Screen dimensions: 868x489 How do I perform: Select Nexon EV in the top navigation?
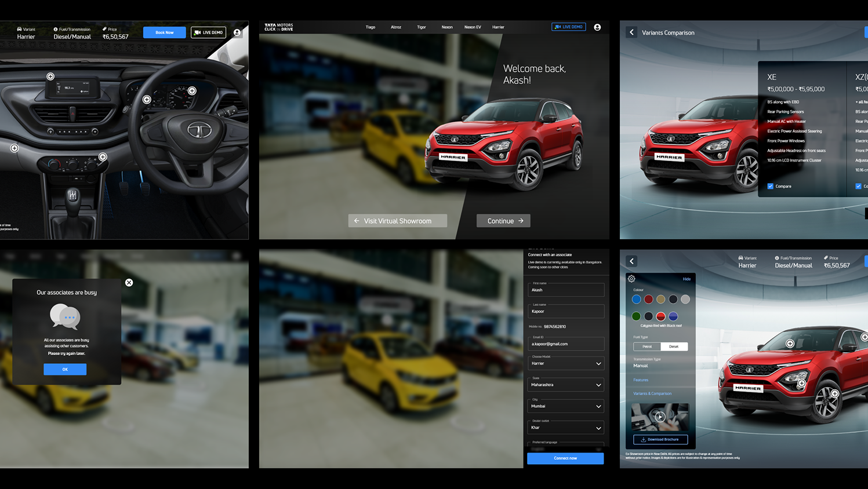click(473, 27)
